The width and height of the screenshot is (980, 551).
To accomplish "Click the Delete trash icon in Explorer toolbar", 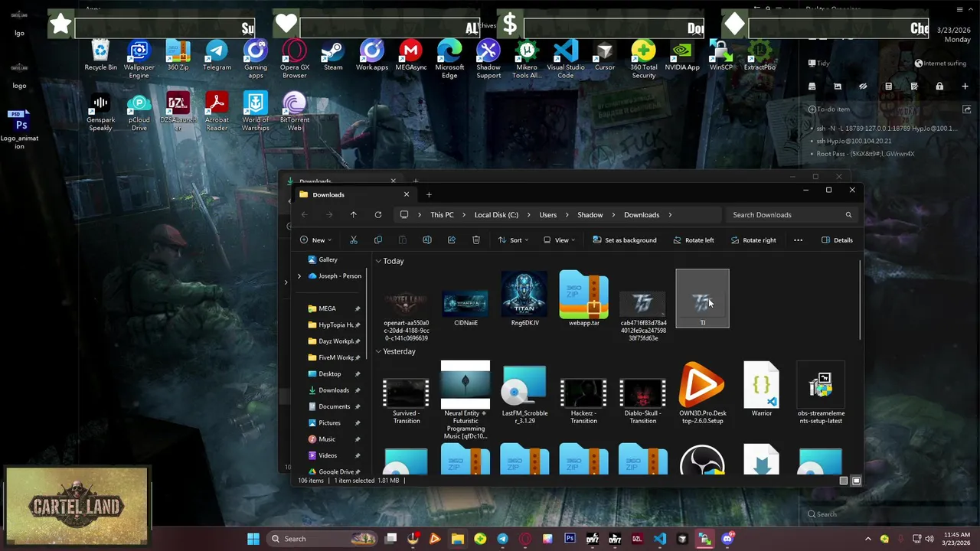I will pyautogui.click(x=476, y=240).
